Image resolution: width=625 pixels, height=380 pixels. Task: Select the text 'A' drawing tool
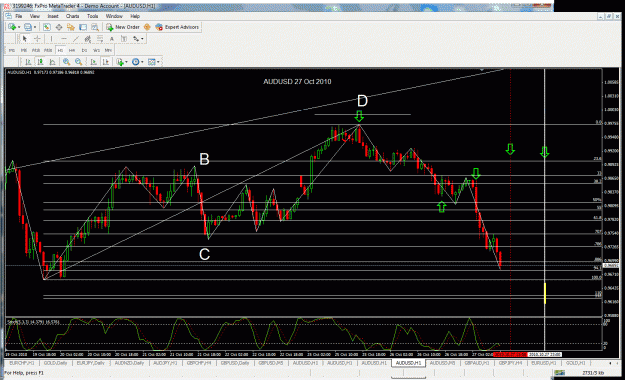click(x=112, y=39)
